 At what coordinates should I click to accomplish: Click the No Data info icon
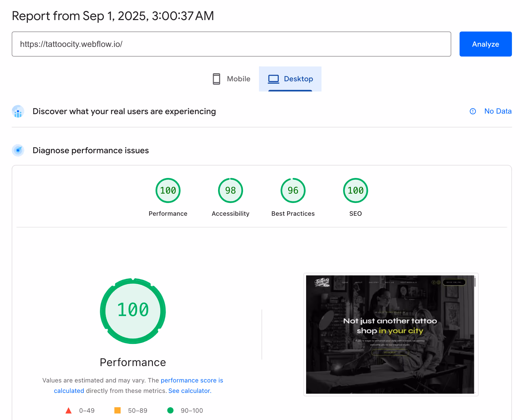click(473, 111)
